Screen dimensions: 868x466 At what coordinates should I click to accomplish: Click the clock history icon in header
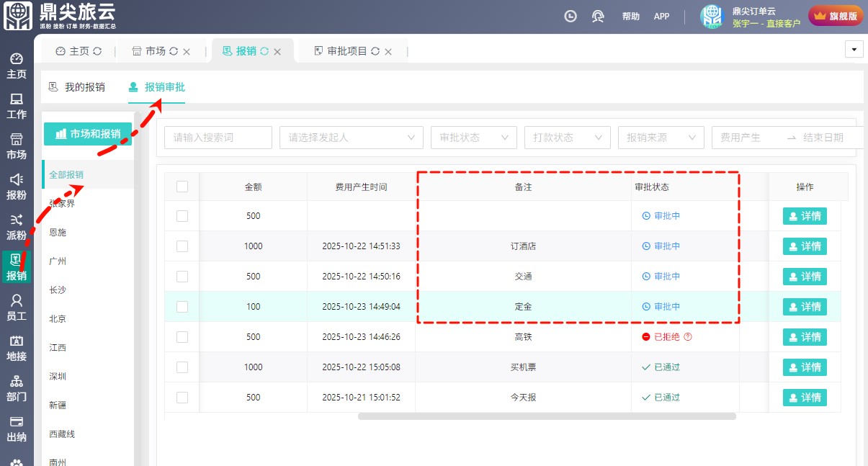tap(571, 16)
